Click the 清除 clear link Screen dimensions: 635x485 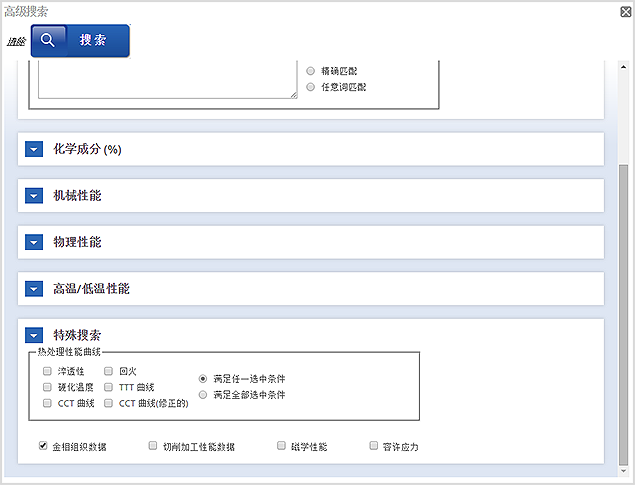[15, 41]
